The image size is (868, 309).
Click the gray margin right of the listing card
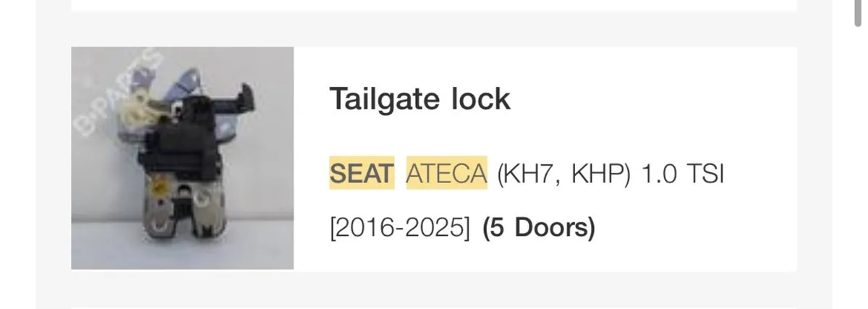pyautogui.click(x=814, y=158)
